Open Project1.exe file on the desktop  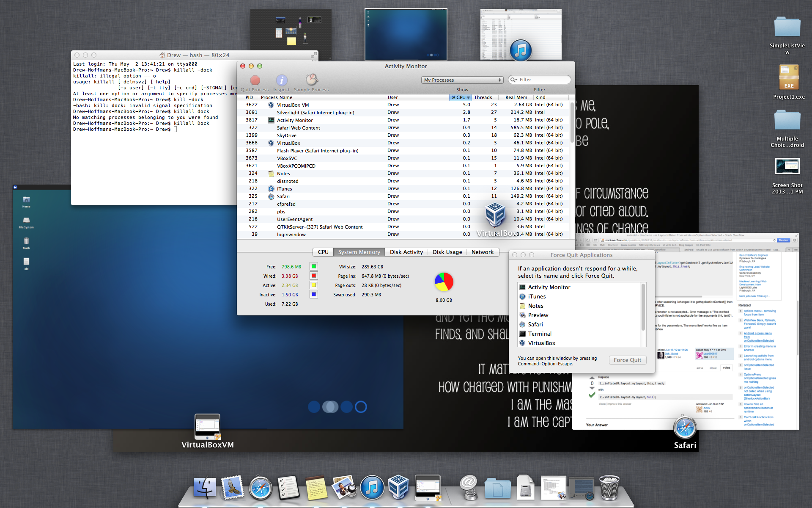pyautogui.click(x=789, y=77)
